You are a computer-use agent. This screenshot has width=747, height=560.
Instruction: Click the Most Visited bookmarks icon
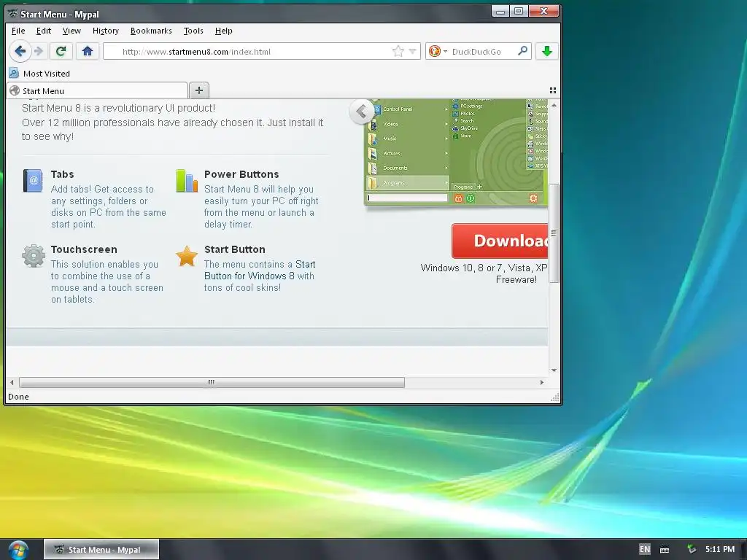14,74
